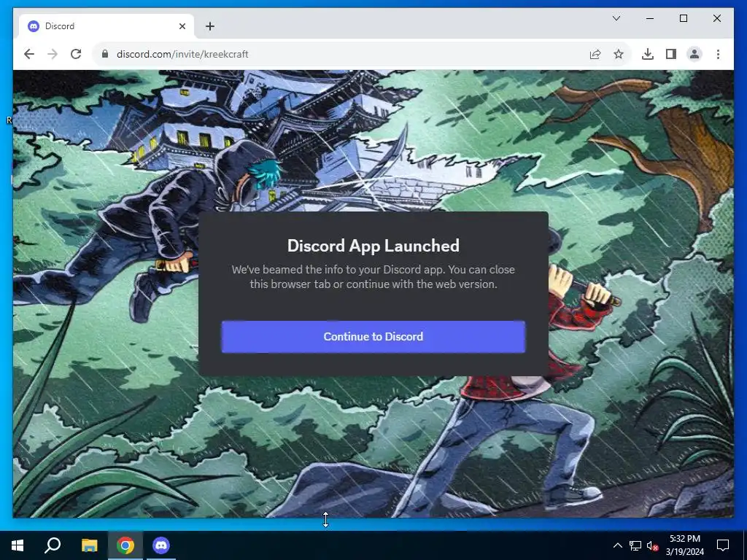Minimize the Chrome window
The height and width of the screenshot is (560, 747).
click(650, 18)
